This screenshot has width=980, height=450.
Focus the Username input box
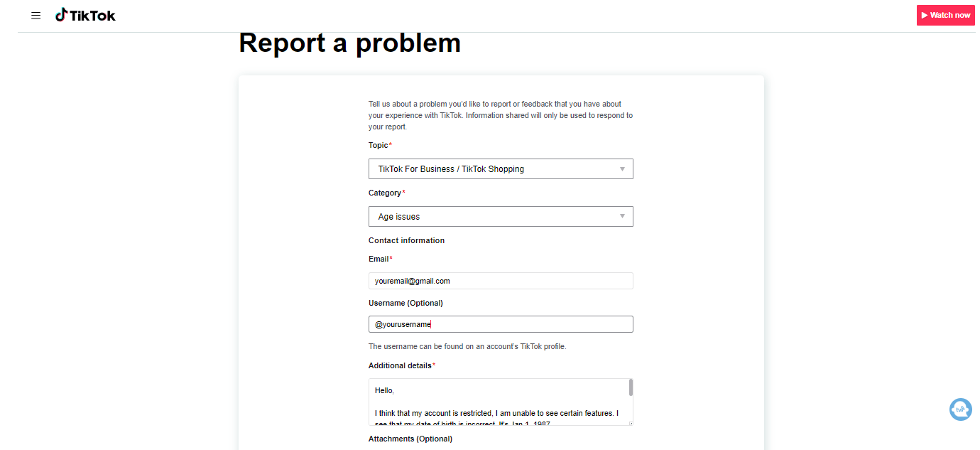pos(500,324)
